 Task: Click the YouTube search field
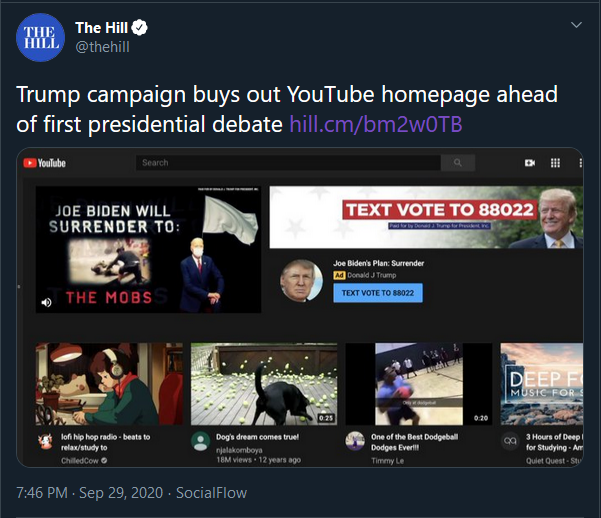(288, 163)
